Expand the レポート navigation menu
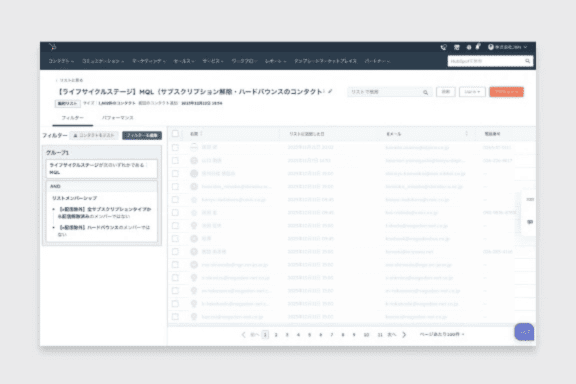Screen dimensions: 576x384 pyautogui.click(x=276, y=61)
